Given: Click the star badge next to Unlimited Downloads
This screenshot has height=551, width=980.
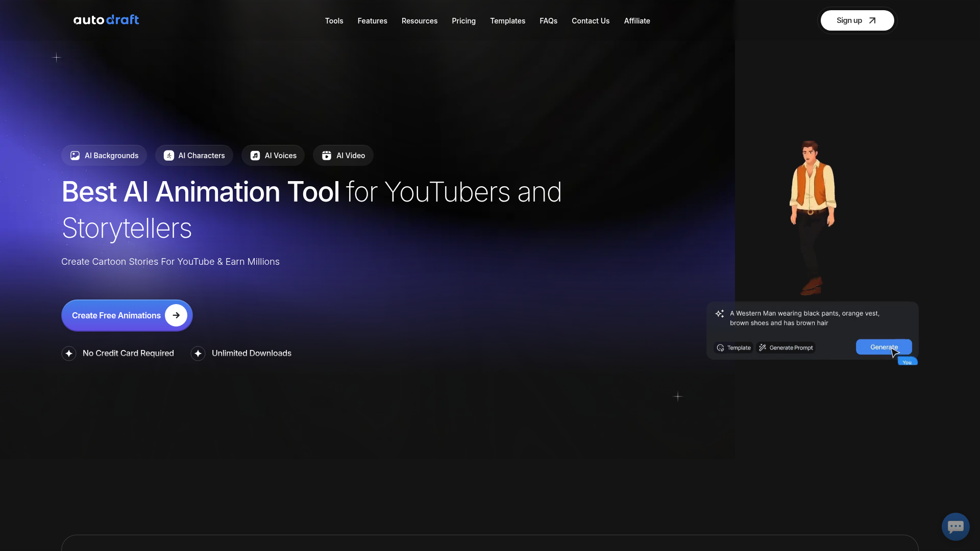Looking at the screenshot, I should (198, 354).
